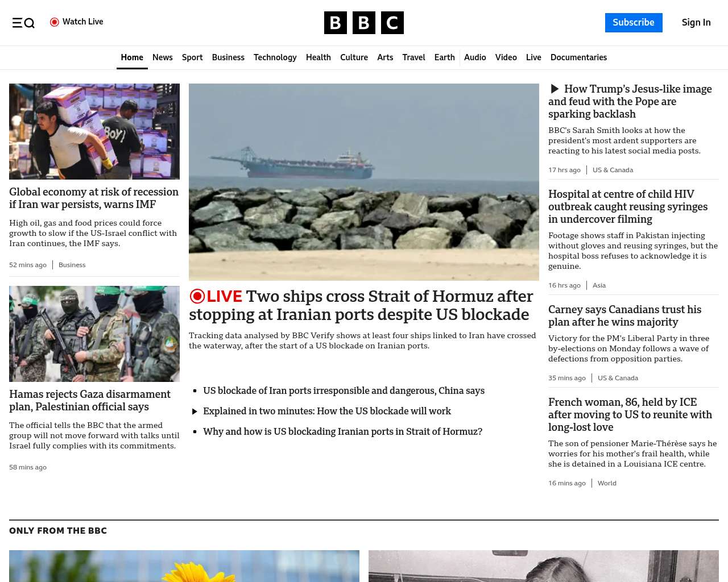
Task: Read 'Hamas rejects Gaza disarmament plan' story
Action: point(90,400)
